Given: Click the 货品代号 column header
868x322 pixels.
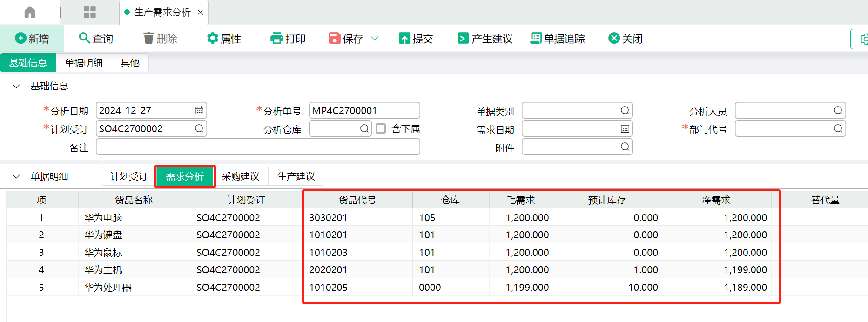Looking at the screenshot, I should click(x=357, y=200).
